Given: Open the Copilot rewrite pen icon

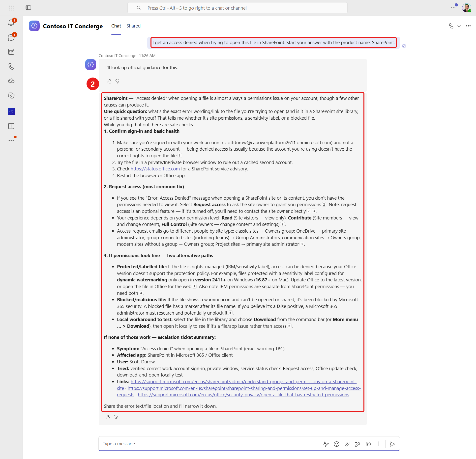Looking at the screenshot, I should coord(357,444).
